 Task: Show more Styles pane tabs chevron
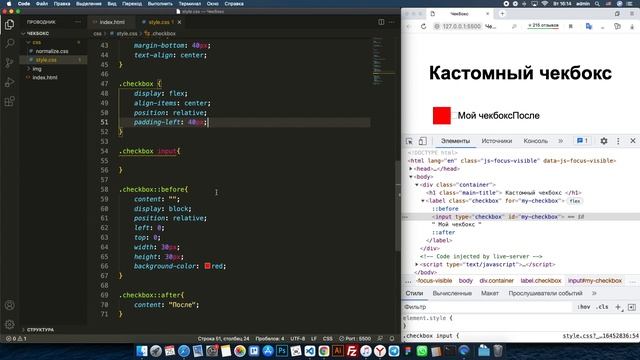(x=594, y=293)
